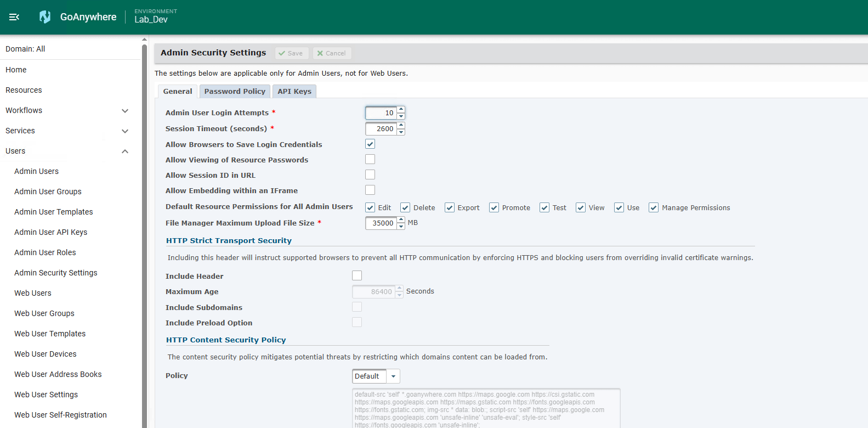Enable Allow Viewing of Resource Passwords
This screenshot has height=428, width=868.
(x=370, y=160)
